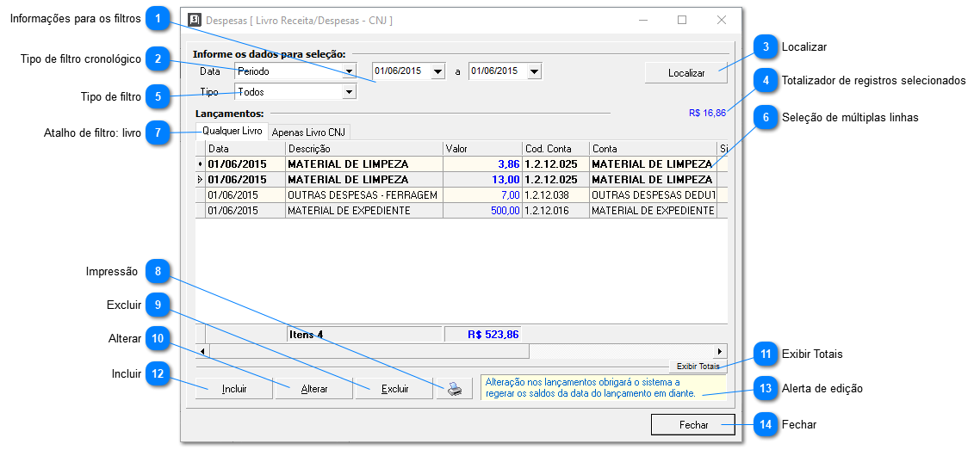
Task: Click the start date field 01/06/2015
Action: point(402,71)
